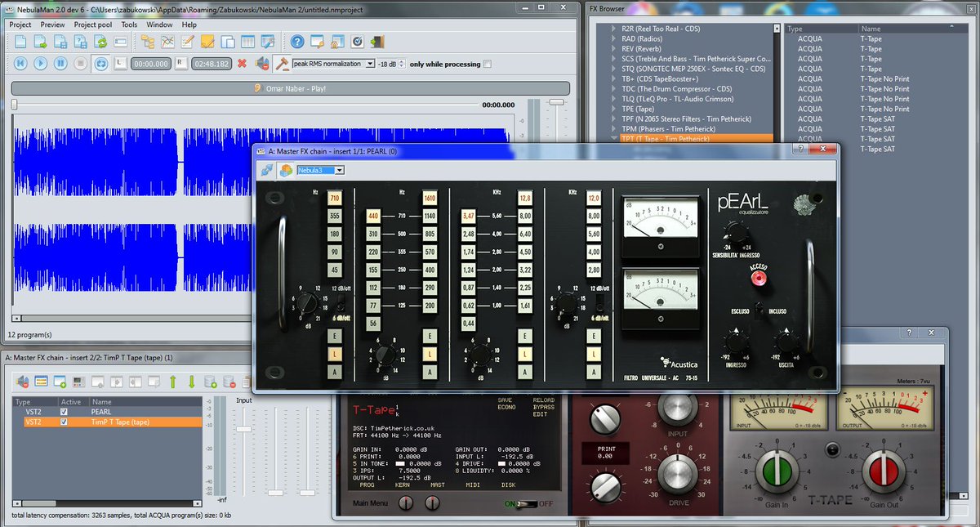Click the new project file icon

click(20, 41)
